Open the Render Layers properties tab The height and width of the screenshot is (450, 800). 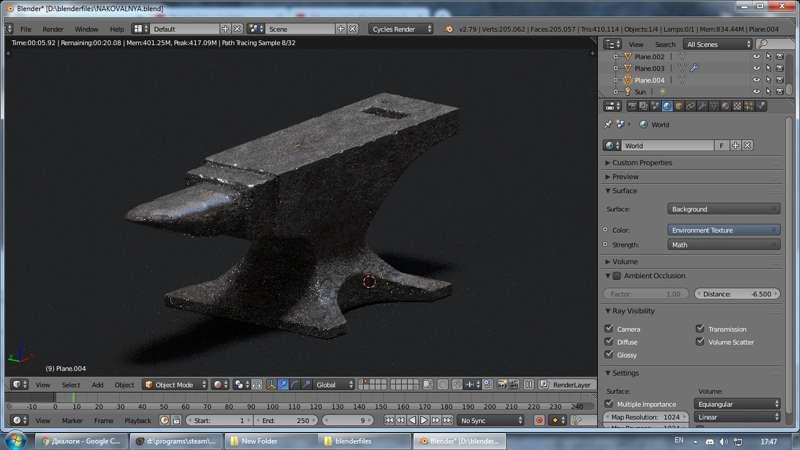(644, 106)
